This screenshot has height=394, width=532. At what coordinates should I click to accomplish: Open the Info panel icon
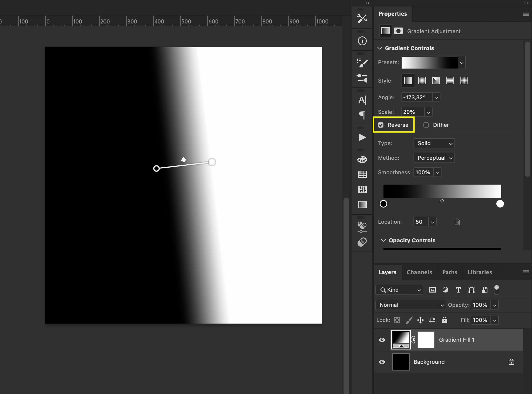(362, 41)
